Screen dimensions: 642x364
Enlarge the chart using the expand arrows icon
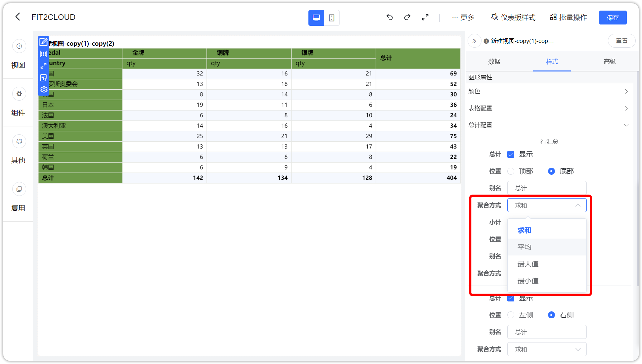[43, 66]
